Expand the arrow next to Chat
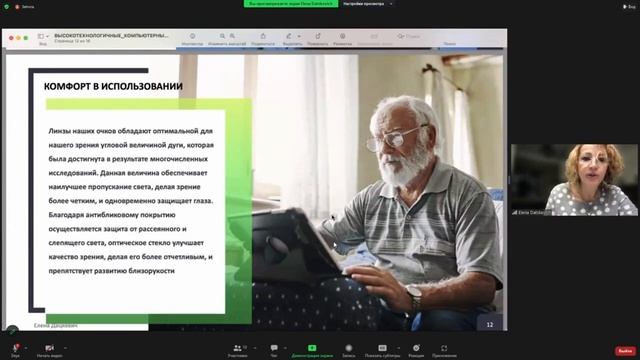The height and width of the screenshot is (360, 640). point(285,348)
